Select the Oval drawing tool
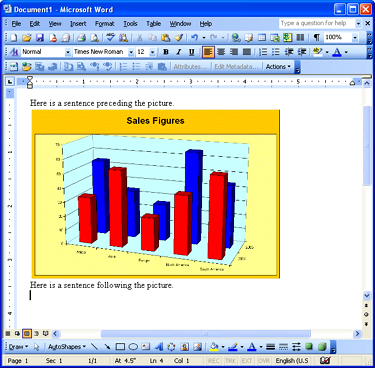This screenshot has width=375, height=368. (x=133, y=347)
